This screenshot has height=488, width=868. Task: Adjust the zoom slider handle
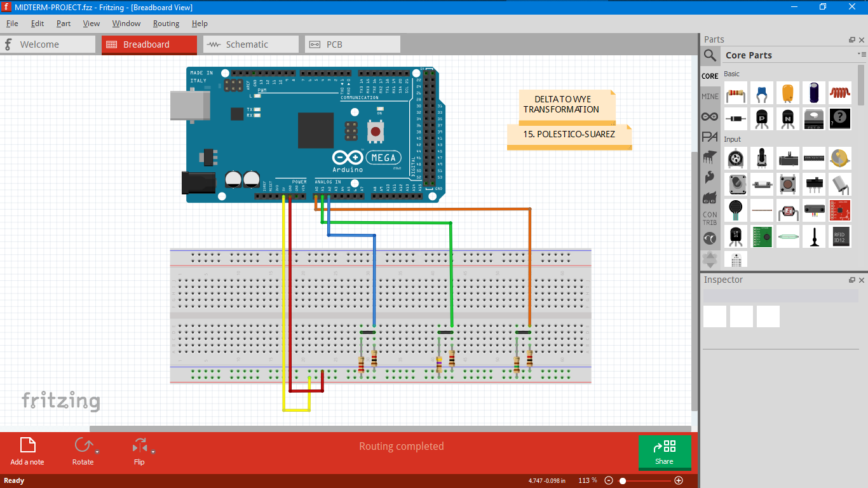(623, 480)
